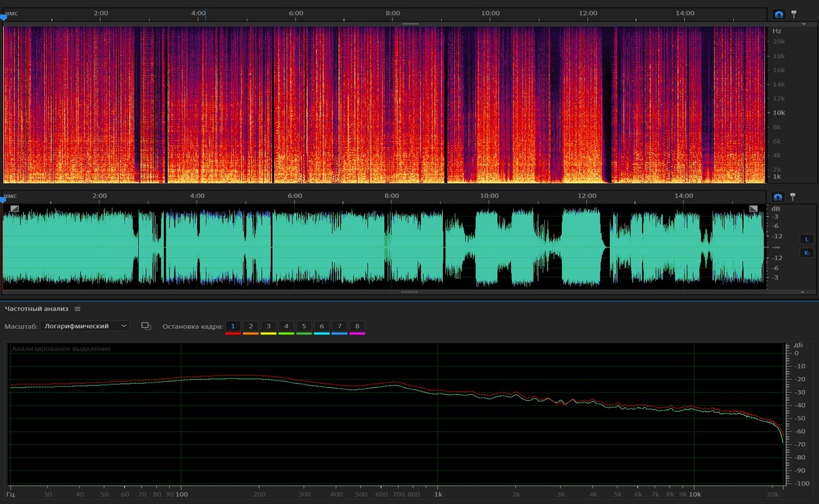Image resolution: width=819 pixels, height=504 pixels.
Task: Open the Частотный анализ panel menu icon
Action: 77,309
